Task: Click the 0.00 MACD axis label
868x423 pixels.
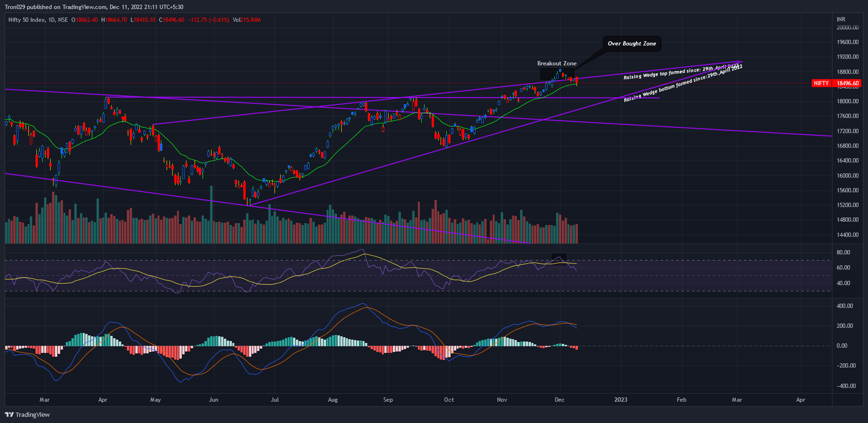Action: pos(842,346)
